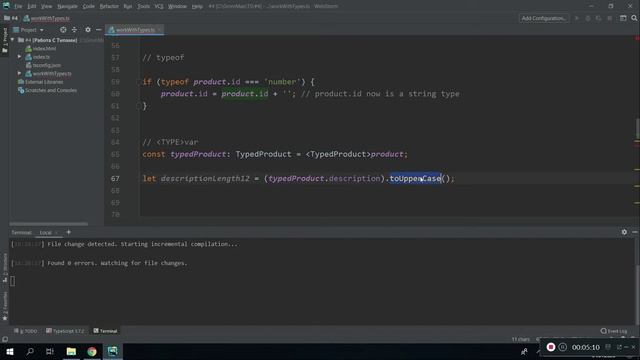Click the tool windows toggle icon bottom-left
This screenshot has width=640, height=360.
5,339
